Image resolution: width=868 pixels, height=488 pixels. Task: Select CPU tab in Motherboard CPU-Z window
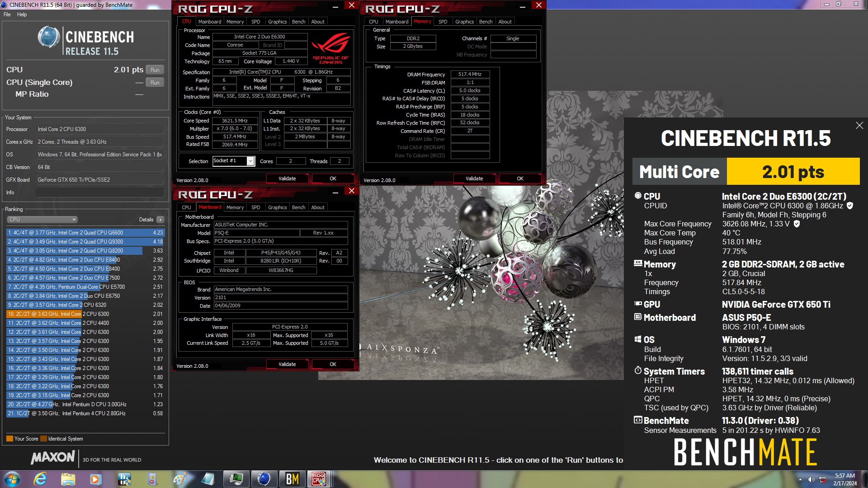click(x=186, y=207)
